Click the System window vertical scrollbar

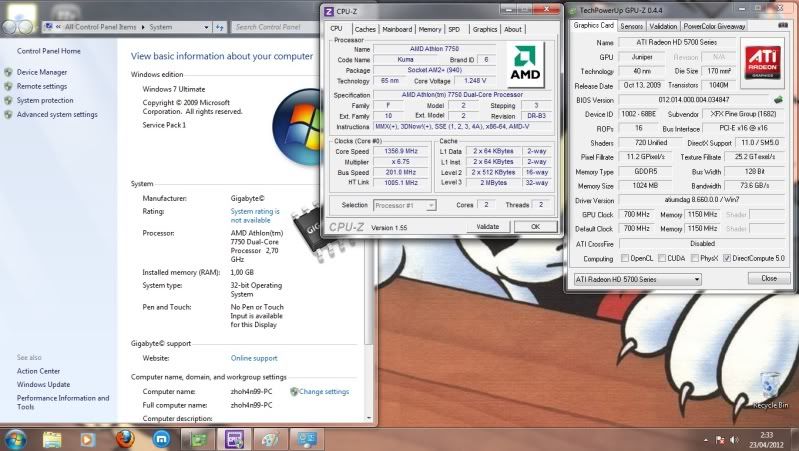[x=369, y=229]
